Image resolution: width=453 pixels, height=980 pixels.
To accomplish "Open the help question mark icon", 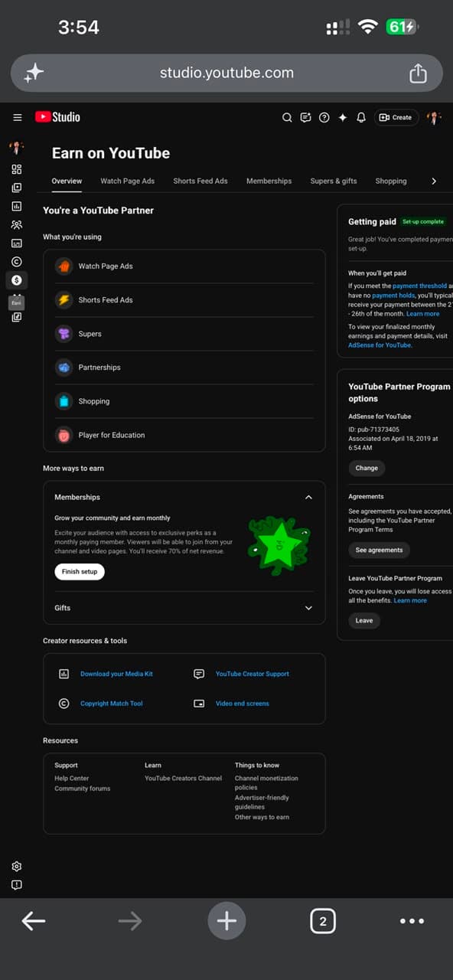I will coord(324,117).
